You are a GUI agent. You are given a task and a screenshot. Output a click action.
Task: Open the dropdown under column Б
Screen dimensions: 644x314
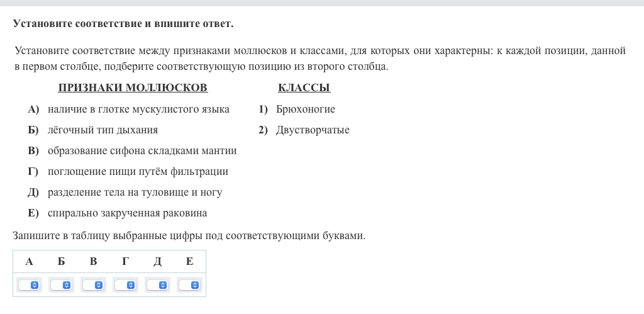point(61,285)
